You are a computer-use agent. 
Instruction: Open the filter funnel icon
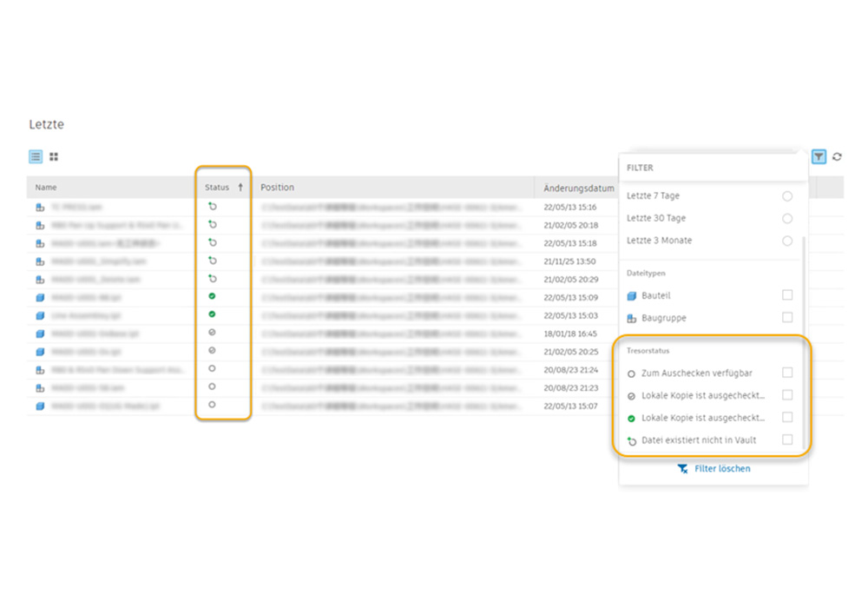tap(819, 156)
